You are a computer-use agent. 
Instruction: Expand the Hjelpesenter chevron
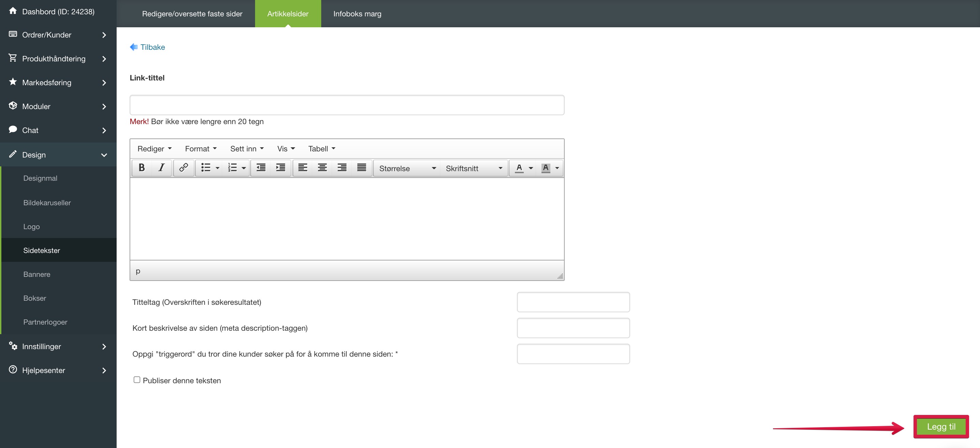pyautogui.click(x=104, y=370)
